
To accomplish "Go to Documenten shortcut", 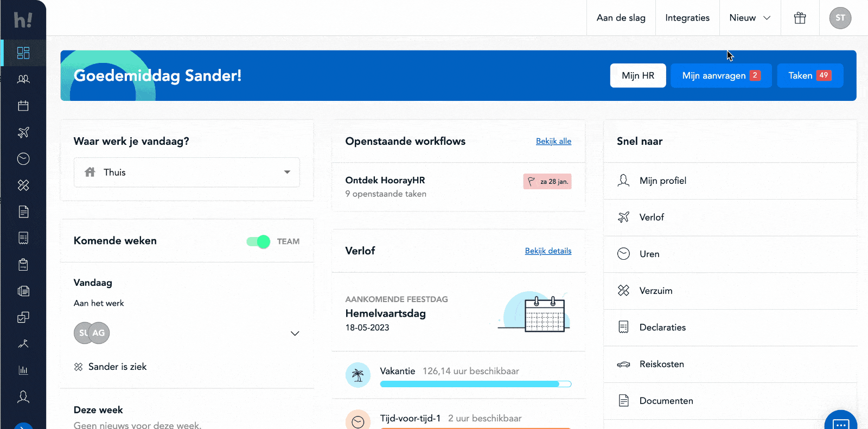I will point(730,401).
